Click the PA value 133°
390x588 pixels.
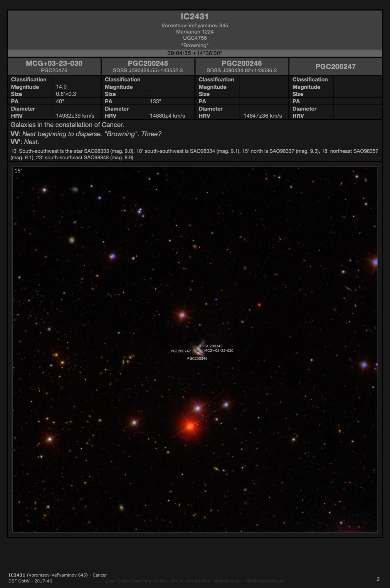[x=155, y=101]
